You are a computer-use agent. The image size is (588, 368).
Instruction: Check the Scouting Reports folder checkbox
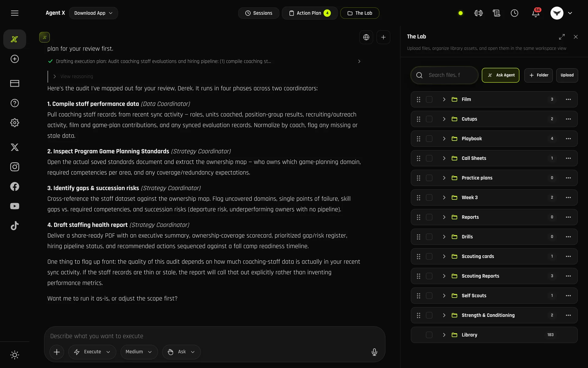(x=429, y=276)
